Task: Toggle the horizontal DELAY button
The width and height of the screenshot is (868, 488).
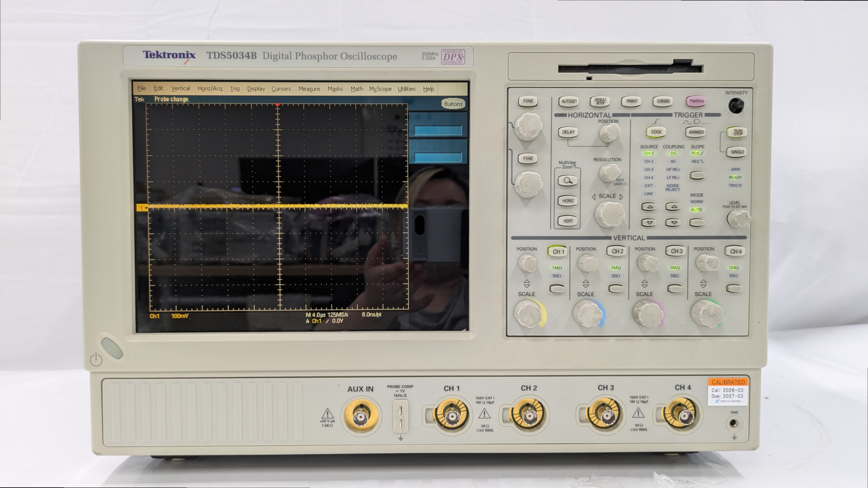Action: 568,132
